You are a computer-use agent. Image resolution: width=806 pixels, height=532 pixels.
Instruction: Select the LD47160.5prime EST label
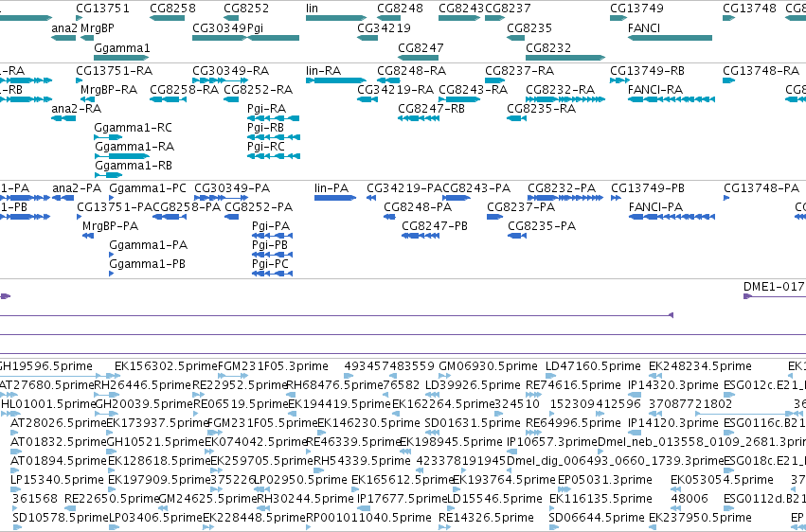coord(593,366)
